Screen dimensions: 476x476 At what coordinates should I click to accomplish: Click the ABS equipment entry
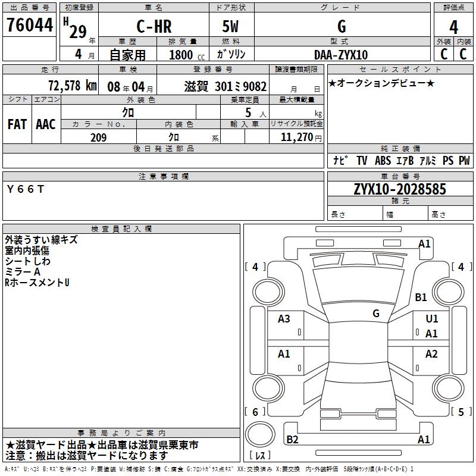(x=383, y=161)
